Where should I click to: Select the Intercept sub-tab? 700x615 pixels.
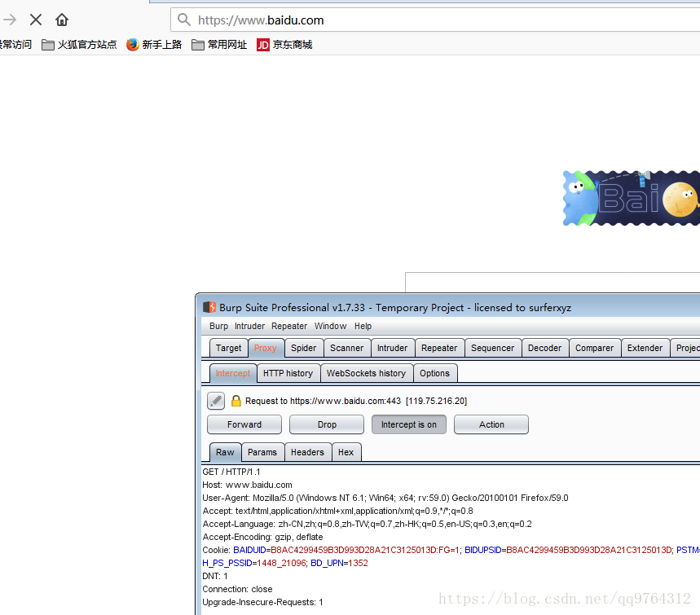click(x=233, y=374)
